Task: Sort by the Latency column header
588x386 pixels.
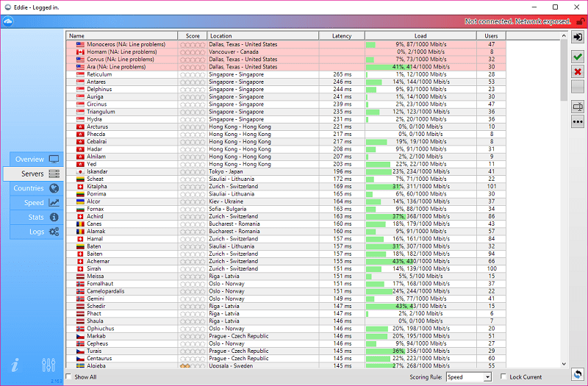Action: click(342, 36)
